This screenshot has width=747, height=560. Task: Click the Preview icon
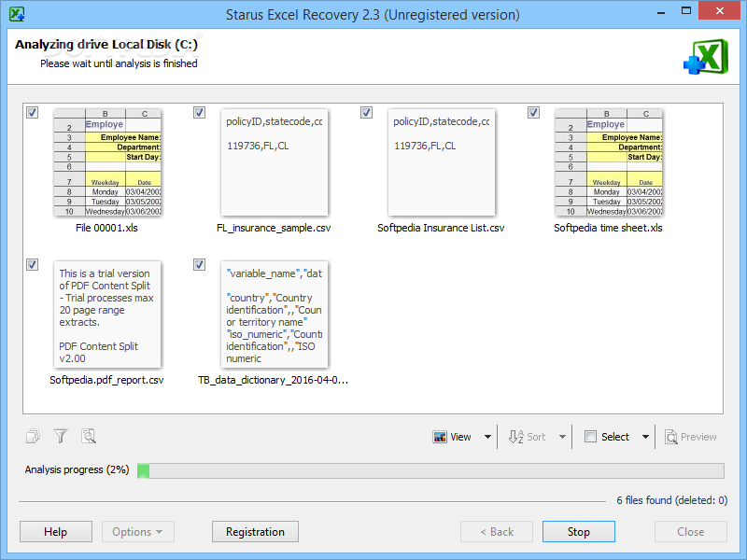point(671,437)
